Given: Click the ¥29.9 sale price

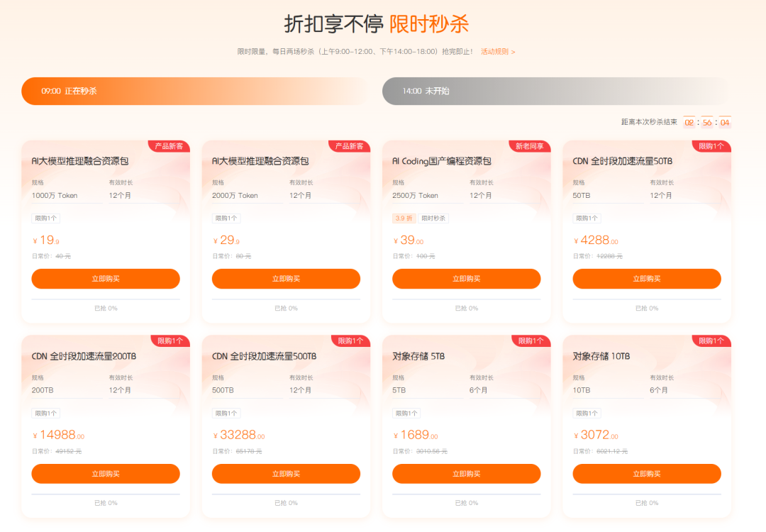Looking at the screenshot, I should click(226, 240).
